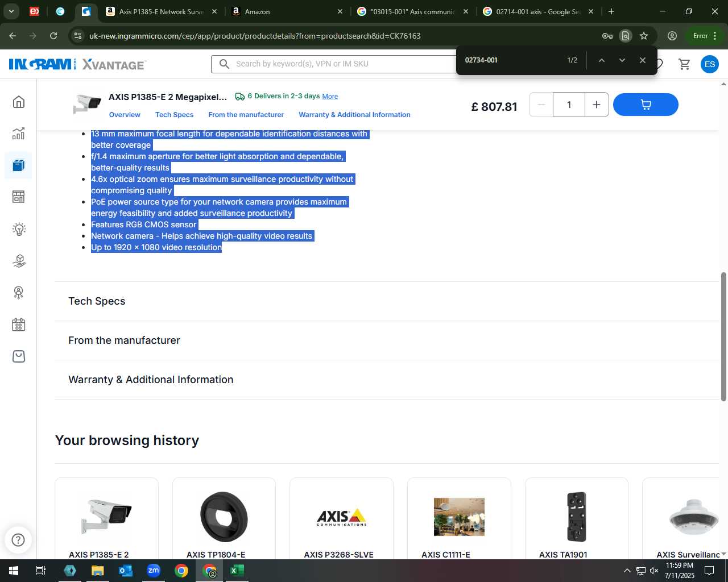Open the calendar sidebar icon
The height and width of the screenshot is (582, 728).
(19, 325)
